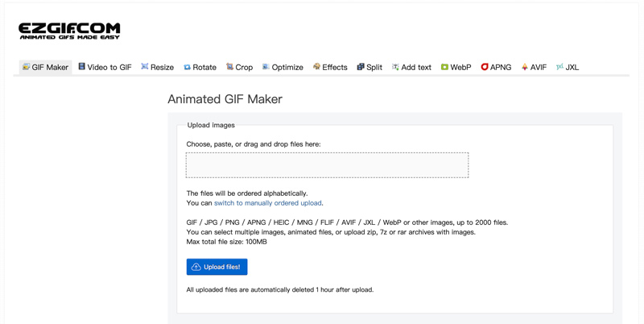Click the GIF Maker icon in navigation

(x=26, y=67)
